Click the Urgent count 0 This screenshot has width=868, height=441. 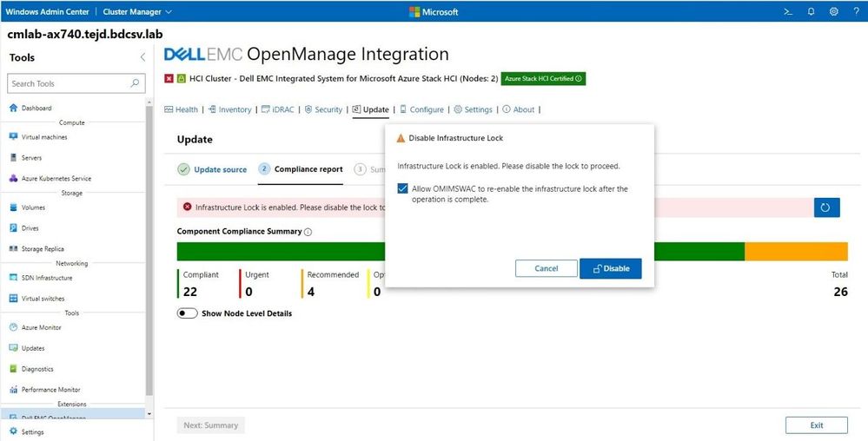(248, 292)
